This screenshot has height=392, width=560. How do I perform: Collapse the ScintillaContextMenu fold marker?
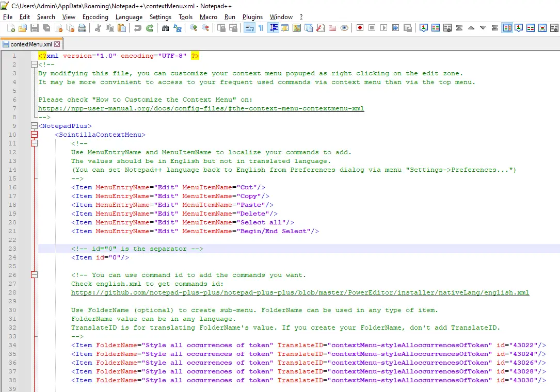click(x=34, y=135)
